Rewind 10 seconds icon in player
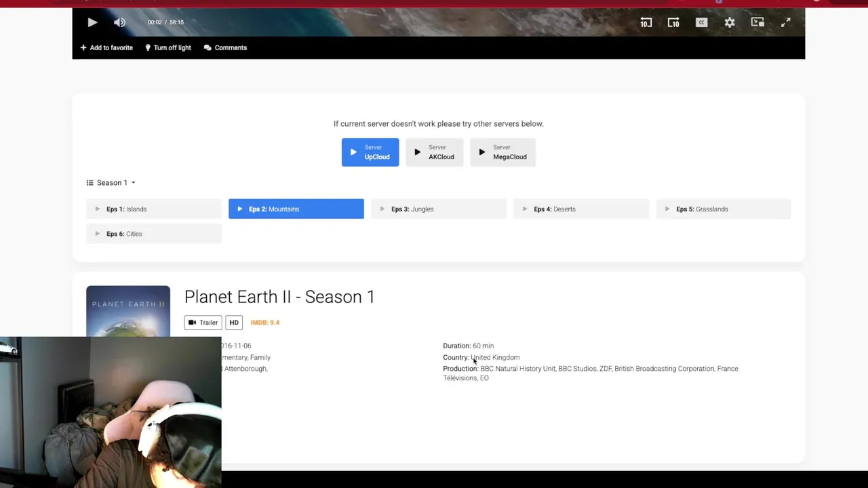The width and height of the screenshot is (868, 488). (646, 22)
